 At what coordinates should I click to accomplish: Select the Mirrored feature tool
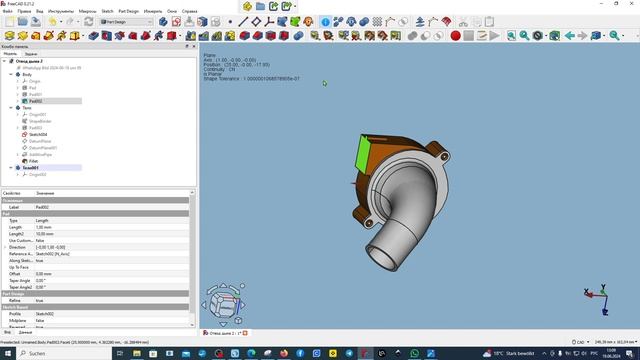point(191,36)
